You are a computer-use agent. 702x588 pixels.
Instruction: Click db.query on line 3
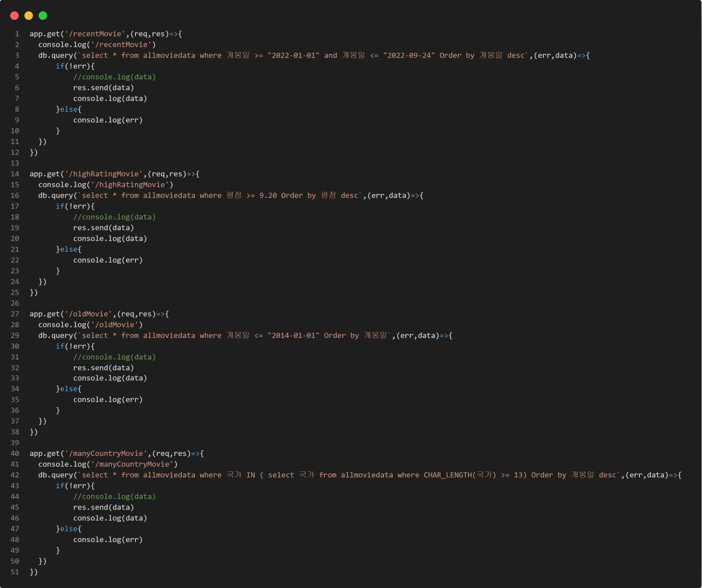coord(56,56)
